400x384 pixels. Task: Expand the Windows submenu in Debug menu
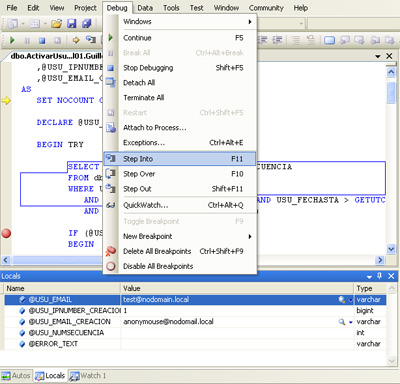tap(180, 22)
